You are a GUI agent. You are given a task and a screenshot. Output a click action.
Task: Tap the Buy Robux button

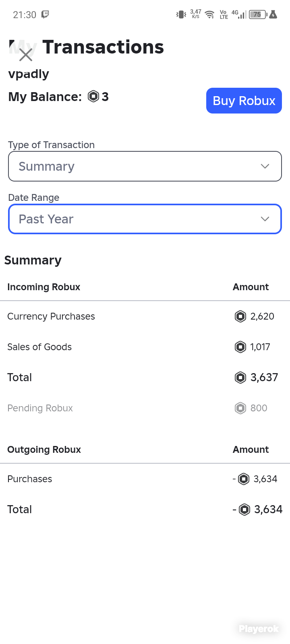[244, 101]
